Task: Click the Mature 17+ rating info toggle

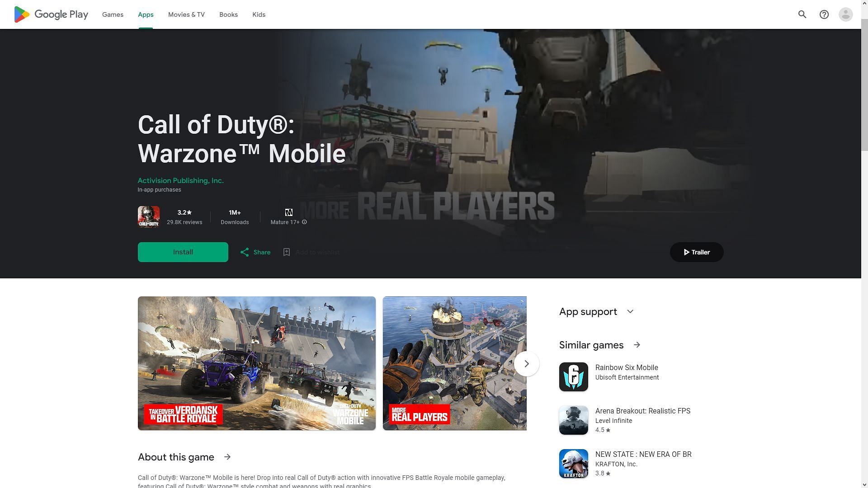Action: pyautogui.click(x=305, y=222)
